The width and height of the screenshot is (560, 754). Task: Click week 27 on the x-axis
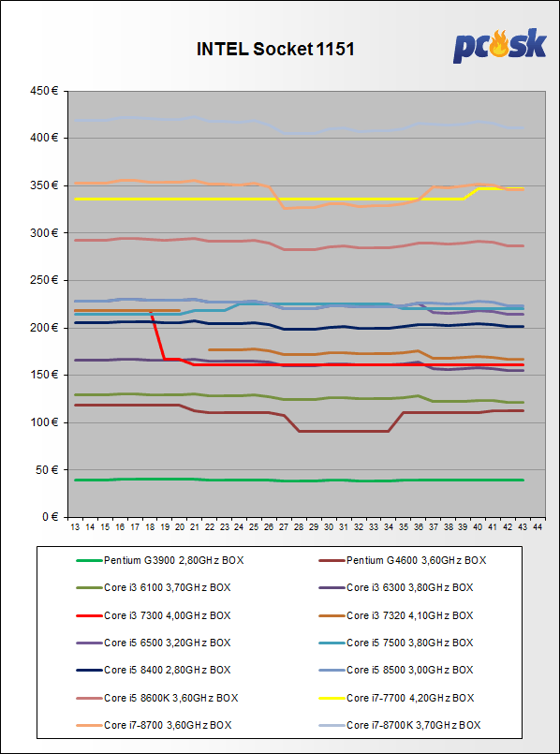tap(284, 527)
